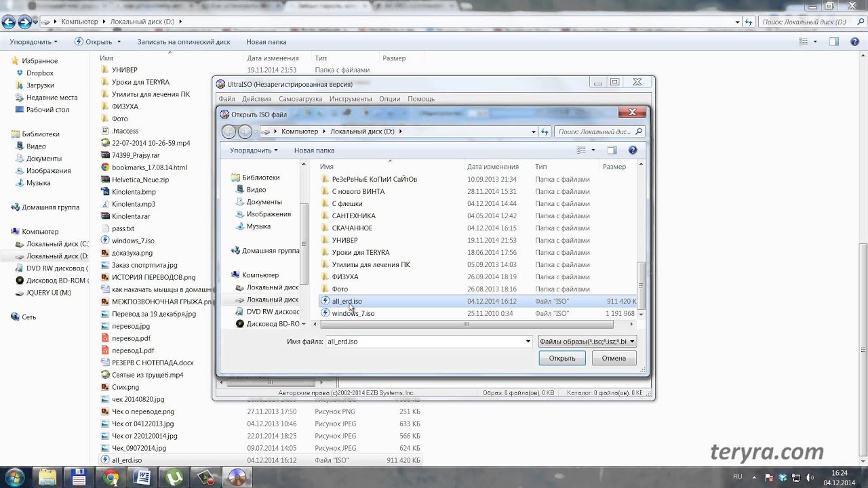Open the Помощь menu in UltraISO

(x=421, y=99)
